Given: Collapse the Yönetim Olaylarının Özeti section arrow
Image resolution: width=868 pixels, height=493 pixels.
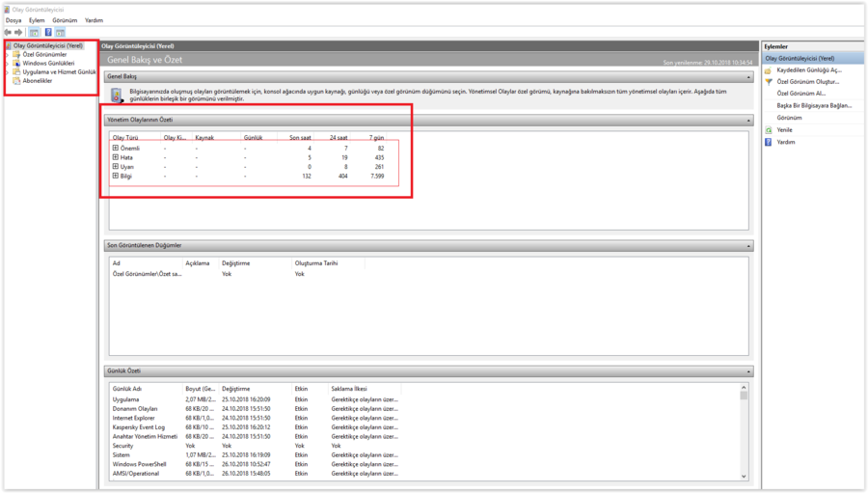Looking at the screenshot, I should (748, 121).
